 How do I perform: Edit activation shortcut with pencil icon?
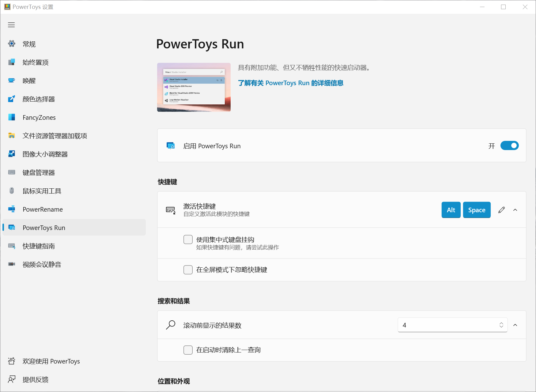click(x=501, y=210)
